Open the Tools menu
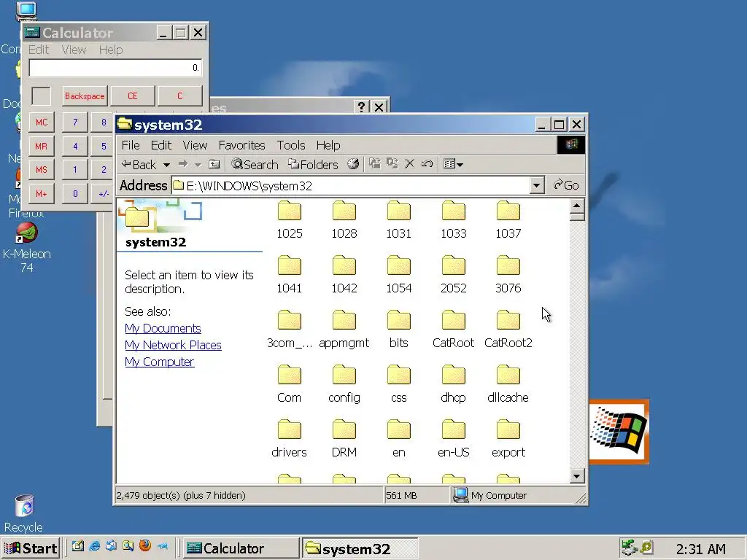Viewport: 747px width, 560px height. pyautogui.click(x=291, y=145)
